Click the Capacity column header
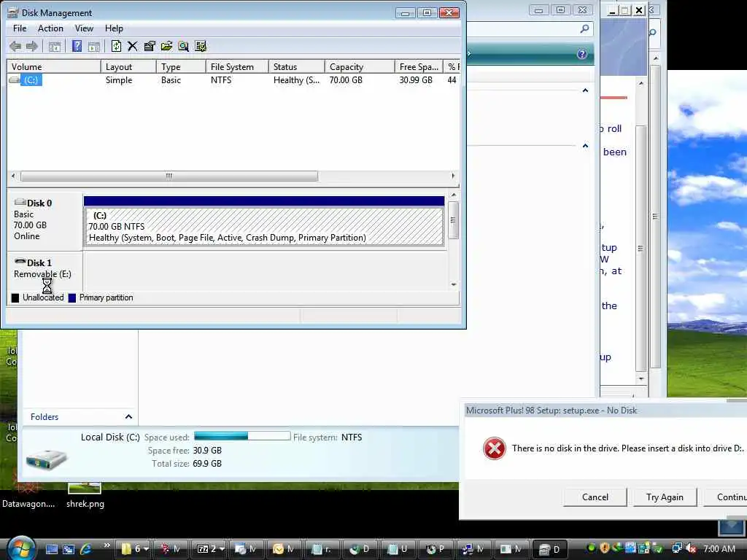This screenshot has height=560, width=747. [359, 66]
